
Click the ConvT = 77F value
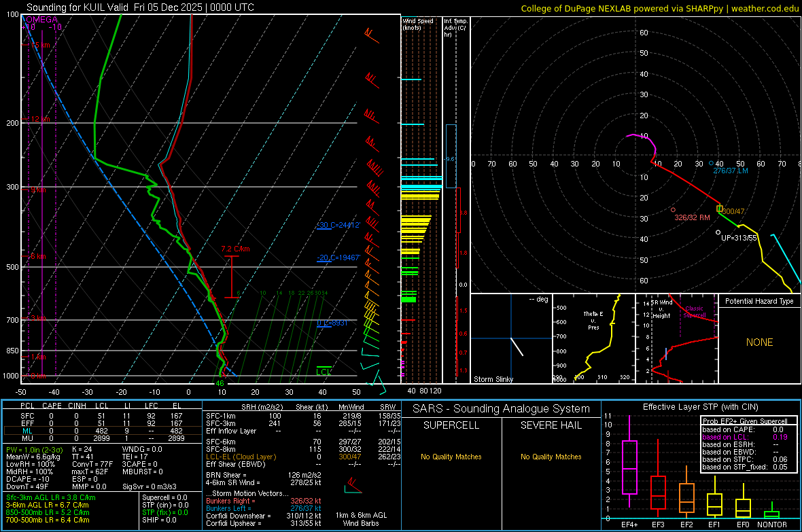tap(92, 465)
